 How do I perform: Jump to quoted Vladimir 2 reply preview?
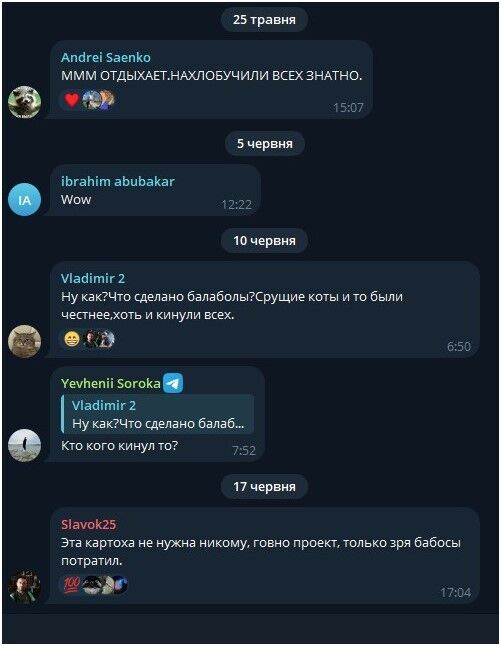(x=157, y=414)
